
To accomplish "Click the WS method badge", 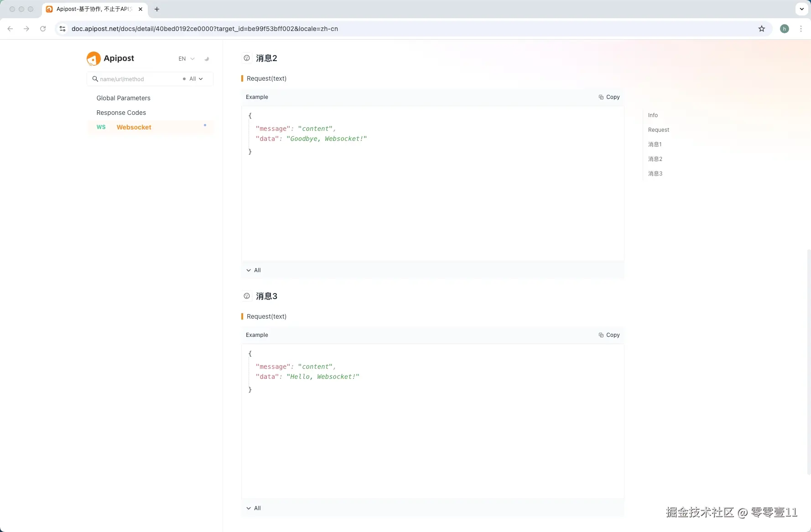I will pyautogui.click(x=101, y=127).
